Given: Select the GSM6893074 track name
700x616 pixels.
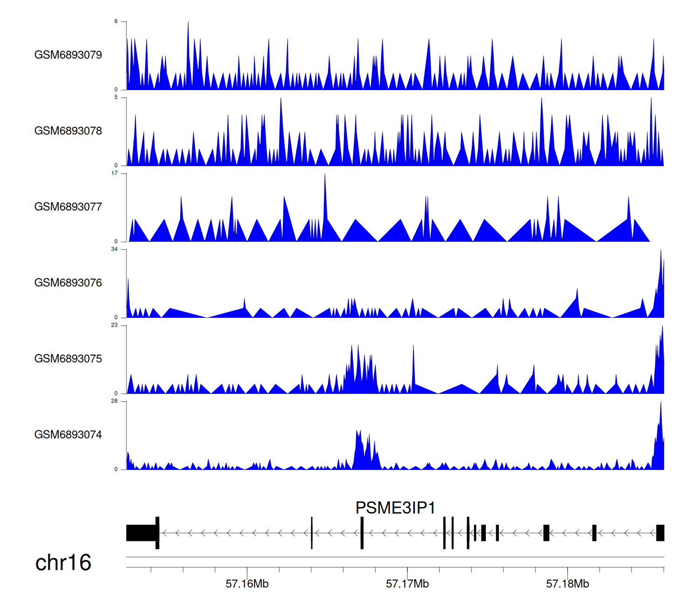Looking at the screenshot, I should coord(68,435).
